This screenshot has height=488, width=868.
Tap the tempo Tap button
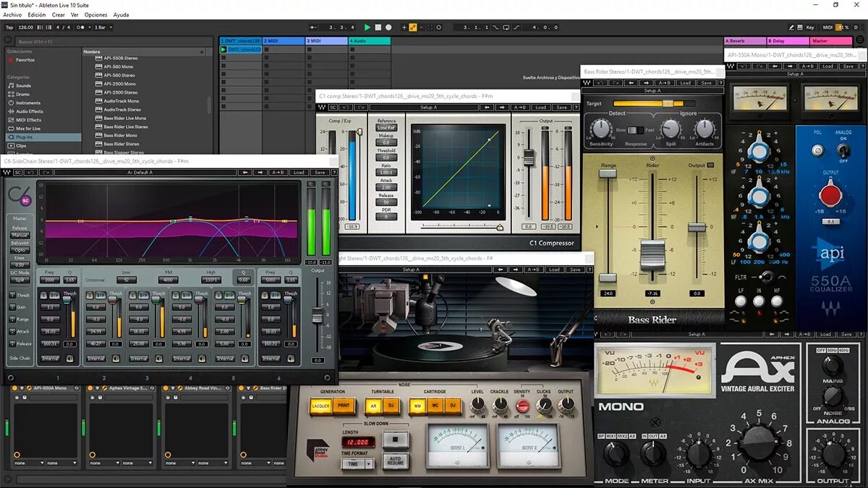(x=9, y=27)
